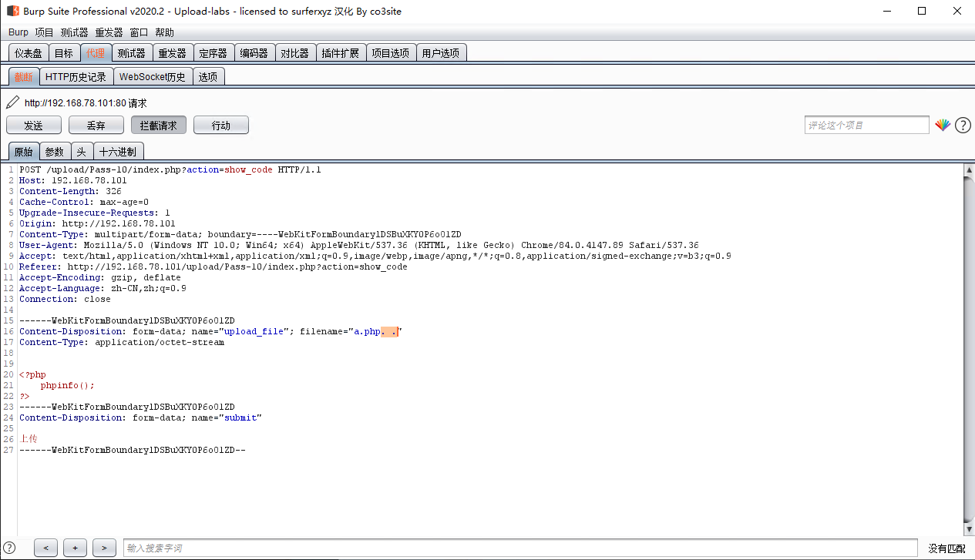The image size is (975, 560).
Task: Click the POST request line text
Action: [x=170, y=169]
